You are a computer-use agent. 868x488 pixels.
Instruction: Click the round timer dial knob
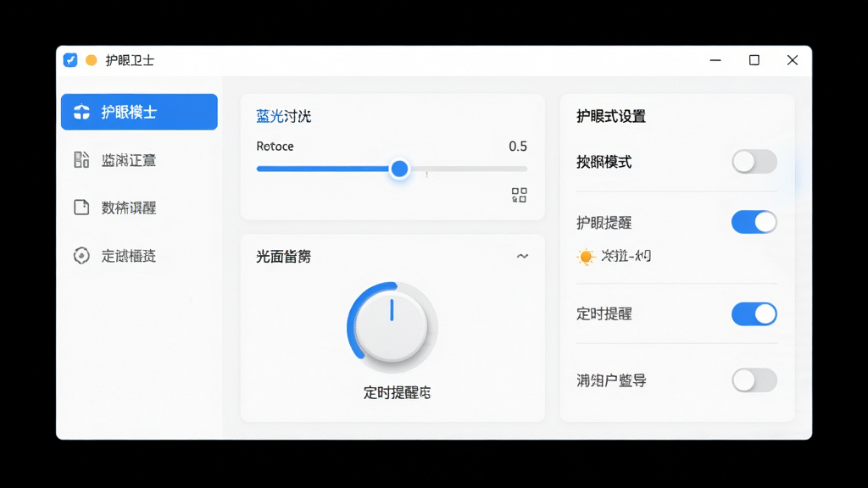pyautogui.click(x=392, y=327)
